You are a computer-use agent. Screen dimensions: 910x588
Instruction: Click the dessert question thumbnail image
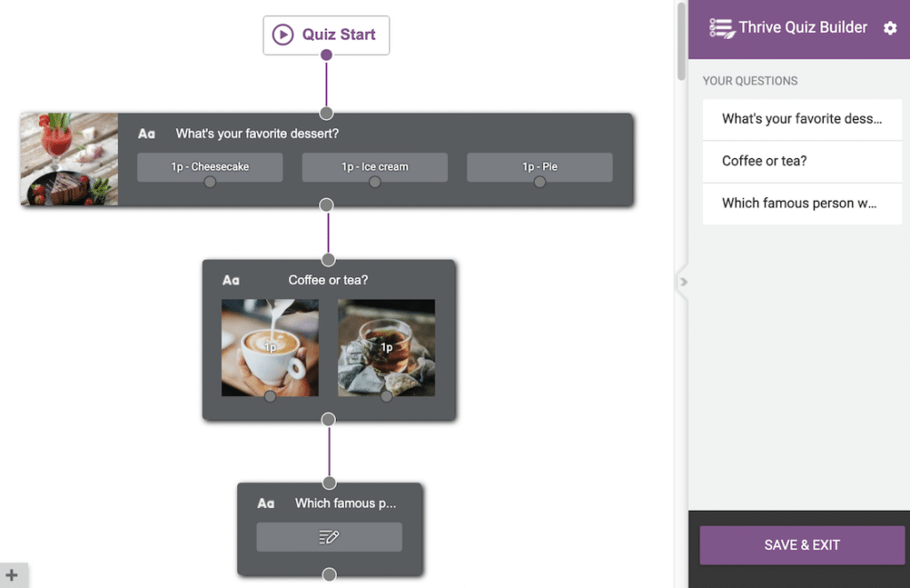tap(69, 159)
